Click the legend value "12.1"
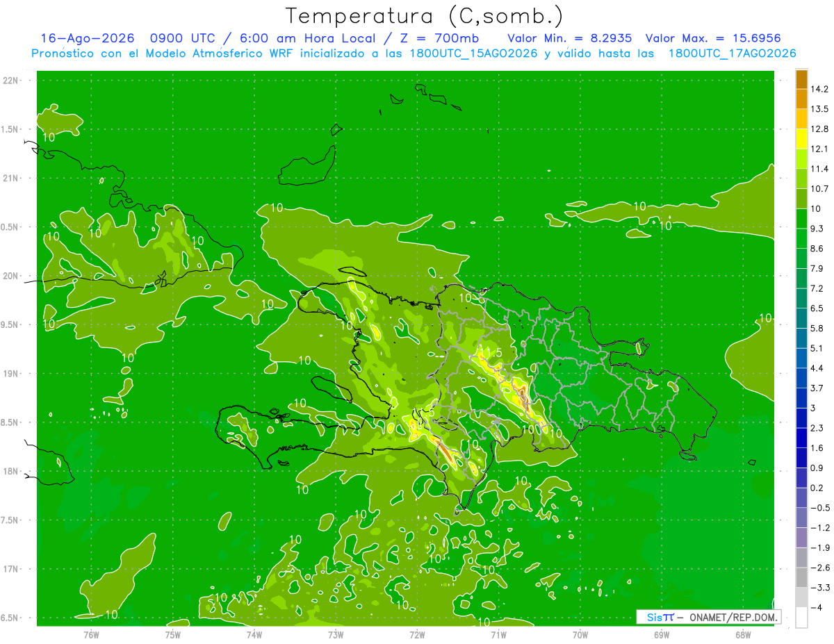This screenshot has width=834, height=644. [820, 149]
